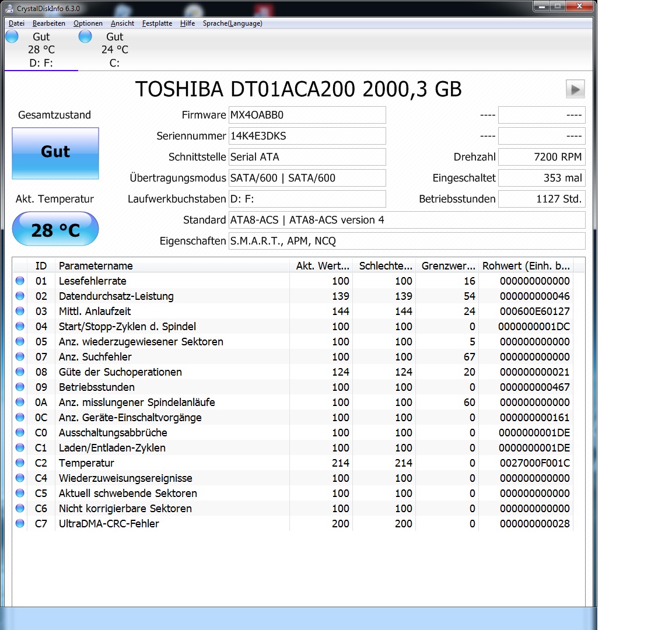Click status dot of misslungener Spindelanläufe row
672x630 pixels.
[20, 402]
